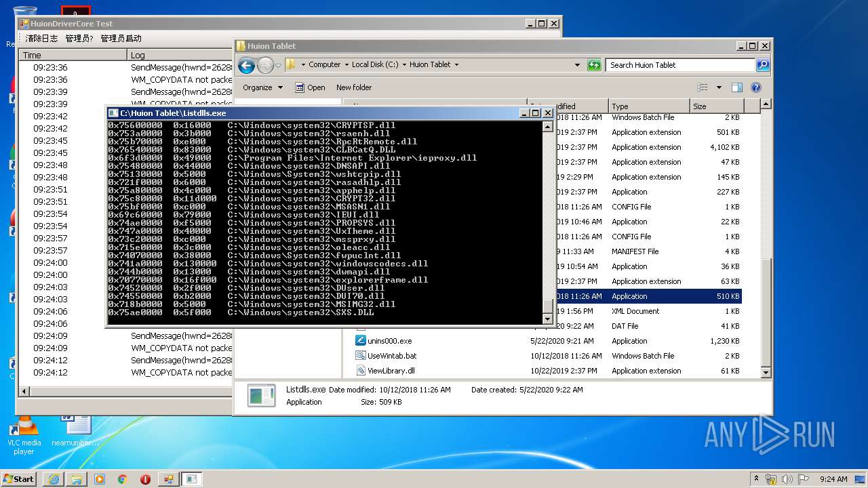The width and height of the screenshot is (868, 488).
Task: Click 管理员? menu in HuionDriverCore Test
Action: coord(79,39)
